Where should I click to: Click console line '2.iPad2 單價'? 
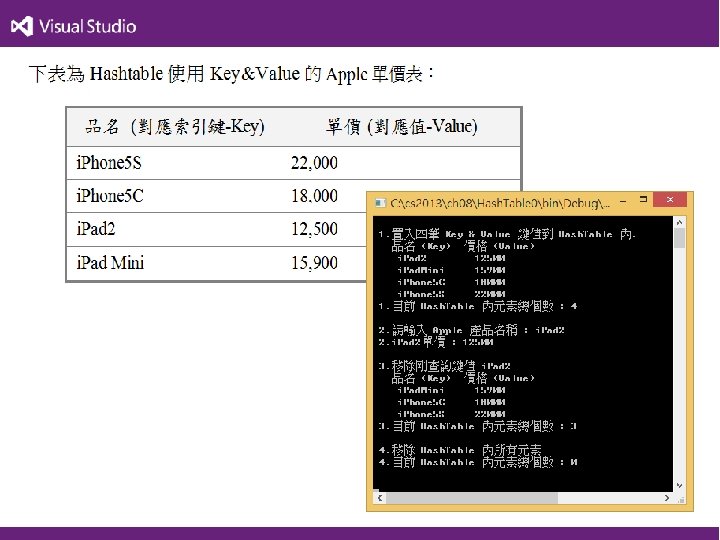click(x=435, y=342)
